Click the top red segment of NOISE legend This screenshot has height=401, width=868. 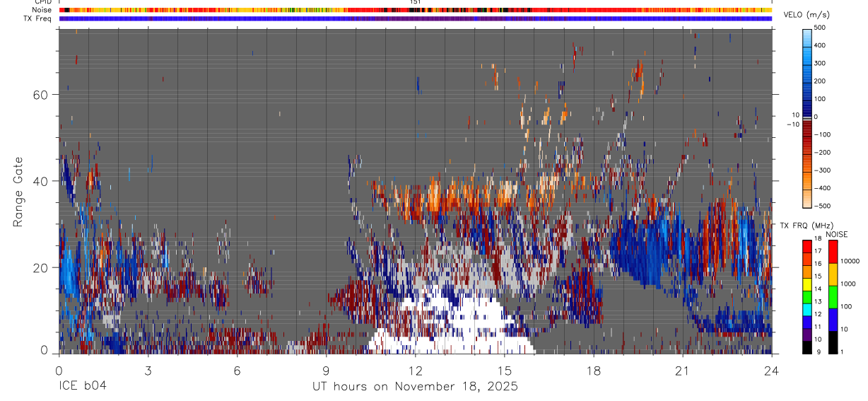(x=833, y=251)
